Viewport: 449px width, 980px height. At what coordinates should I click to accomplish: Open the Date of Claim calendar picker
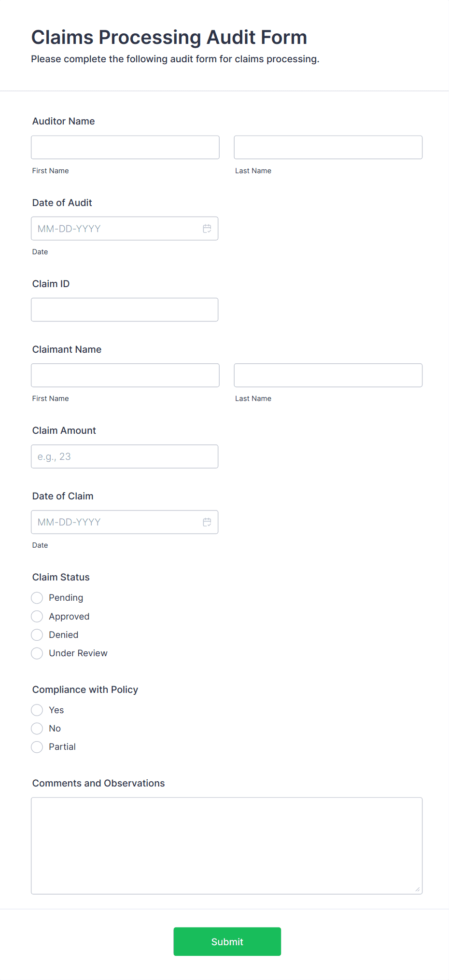pyautogui.click(x=207, y=522)
